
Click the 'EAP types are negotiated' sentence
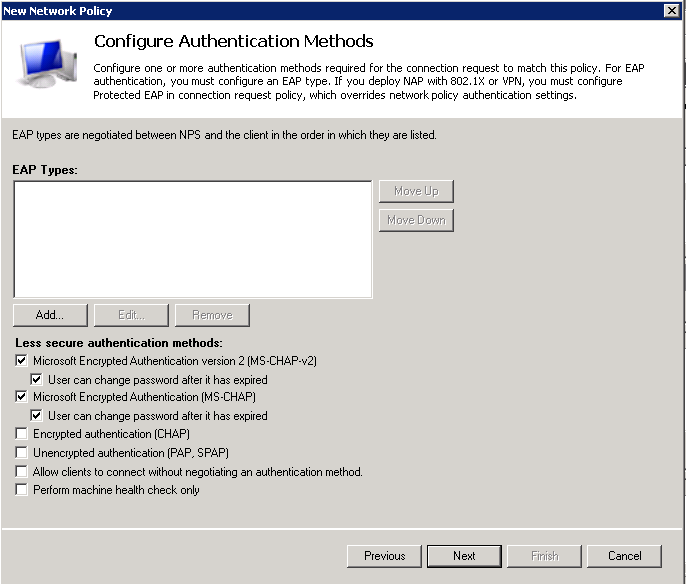click(224, 135)
